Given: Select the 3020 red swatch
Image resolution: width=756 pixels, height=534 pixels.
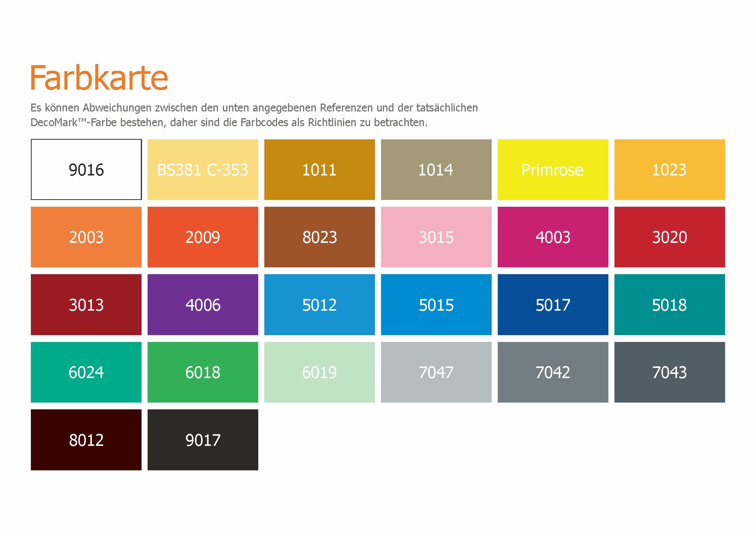Looking at the screenshot, I should (x=669, y=237).
